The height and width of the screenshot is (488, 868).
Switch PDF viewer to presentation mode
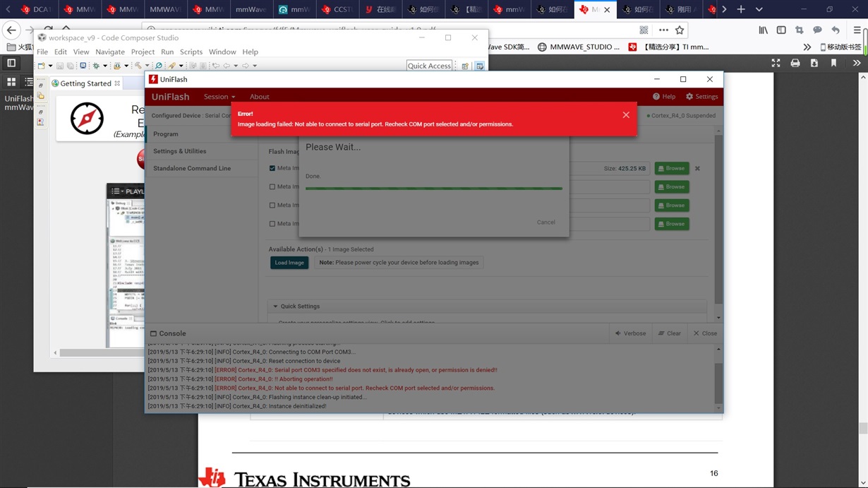pyautogui.click(x=776, y=63)
